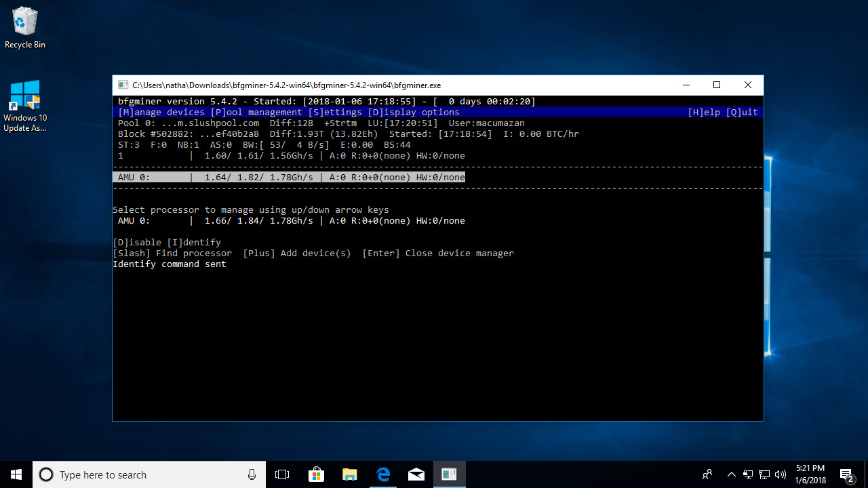
Task: Click [P]ool management in the console menu
Action: 256,113
